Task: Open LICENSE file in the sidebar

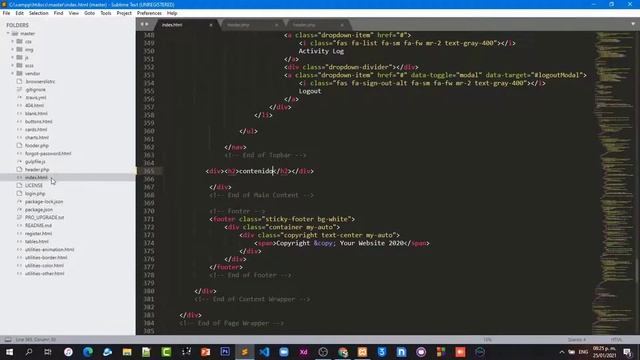Action: point(33,185)
